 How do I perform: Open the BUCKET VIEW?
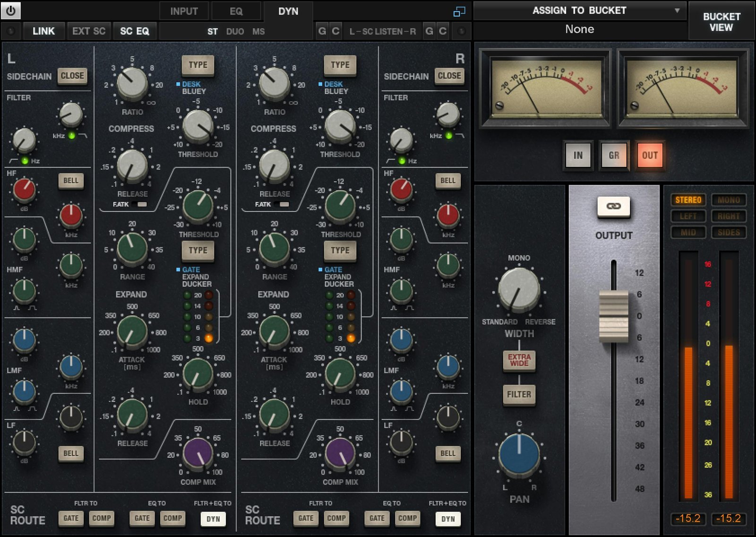[721, 22]
